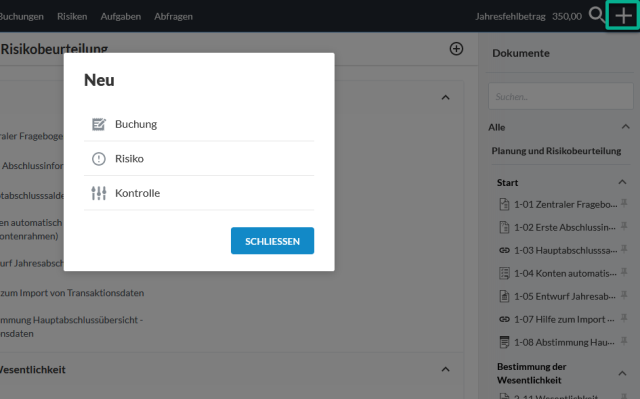Choose Risiko in the Neu dialog
The width and height of the screenshot is (640, 399).
click(199, 158)
